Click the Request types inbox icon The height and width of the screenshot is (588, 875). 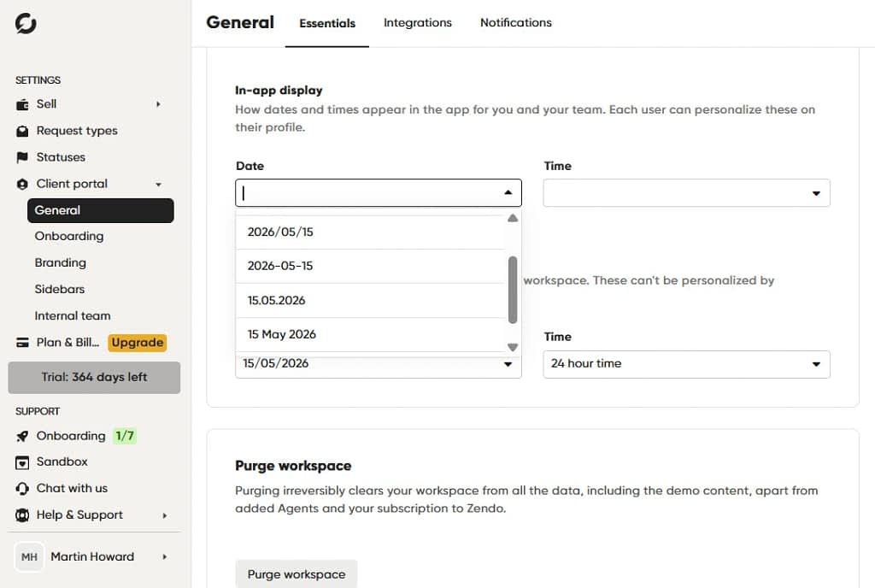point(22,131)
